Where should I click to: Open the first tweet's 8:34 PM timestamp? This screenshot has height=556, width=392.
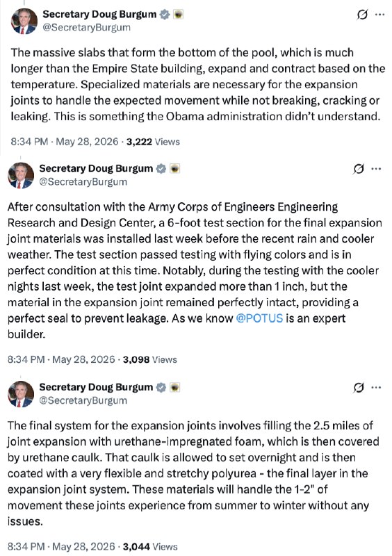point(29,142)
